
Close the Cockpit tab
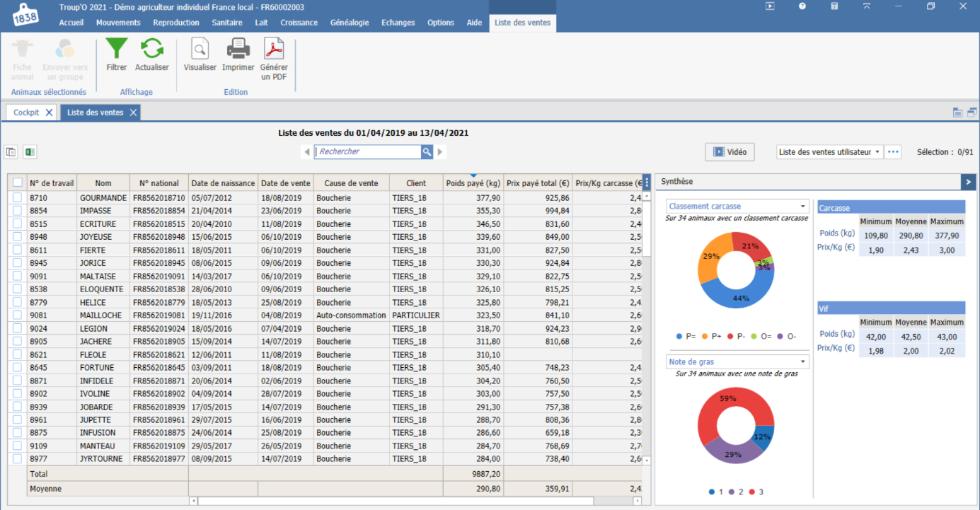coord(49,112)
